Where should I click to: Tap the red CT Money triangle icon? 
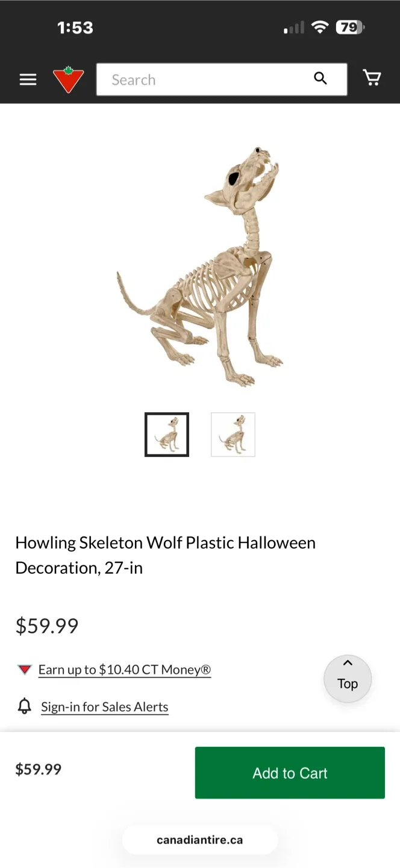click(x=24, y=670)
